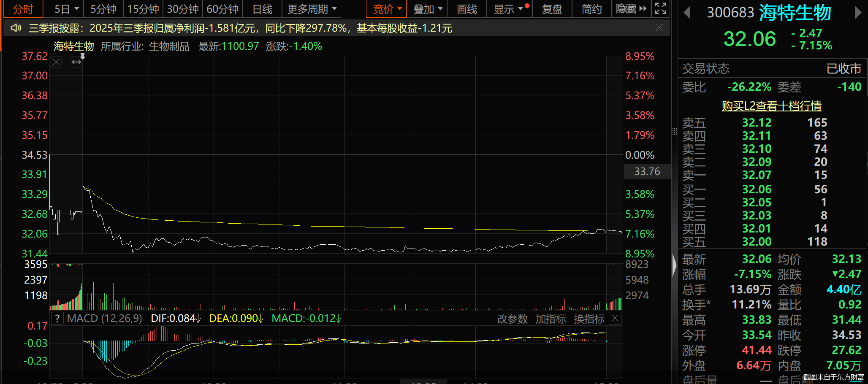Close the quarterly report notification bar
Screen dimensions: 868x384
point(659,28)
